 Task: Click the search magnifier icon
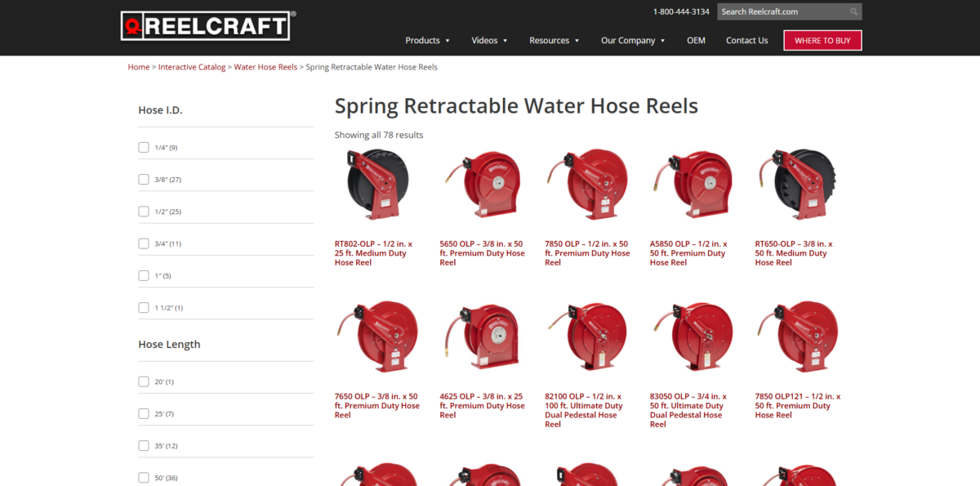pos(853,11)
